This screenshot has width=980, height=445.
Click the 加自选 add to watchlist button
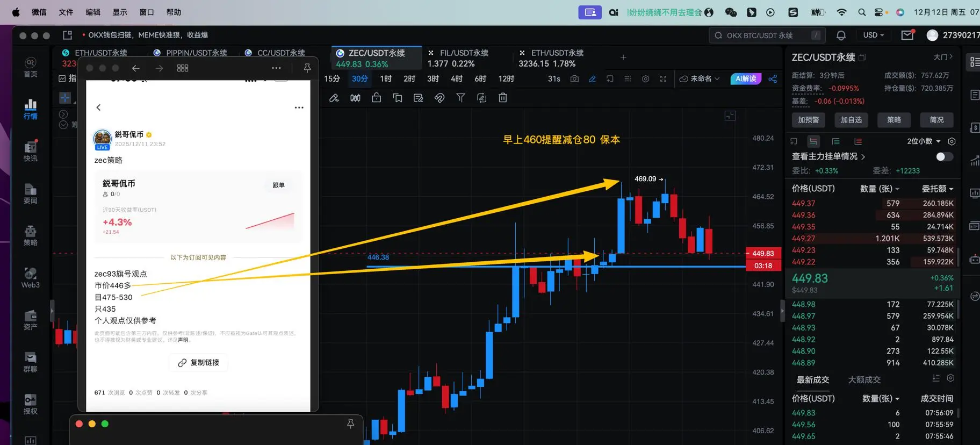coord(851,120)
